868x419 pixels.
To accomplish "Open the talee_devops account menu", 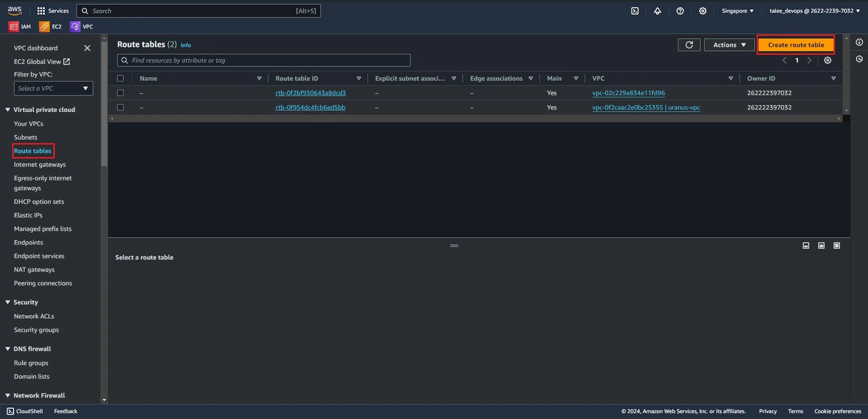I will (x=814, y=11).
